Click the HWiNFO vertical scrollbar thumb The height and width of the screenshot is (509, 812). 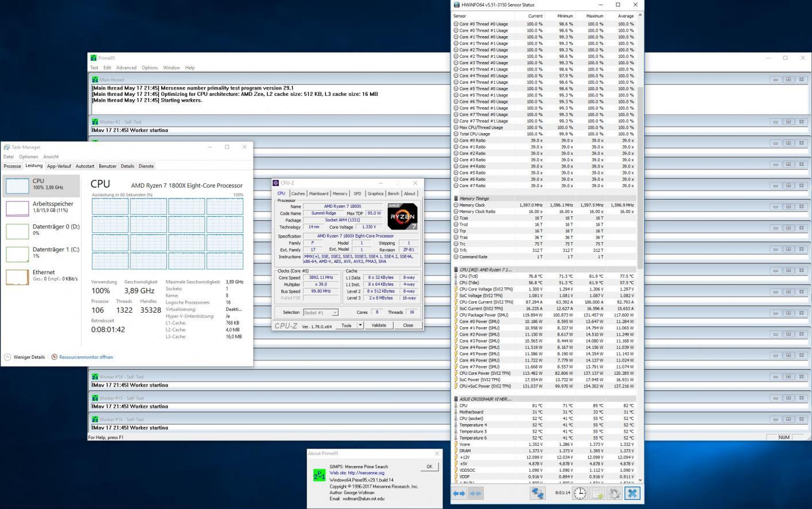coord(640,177)
